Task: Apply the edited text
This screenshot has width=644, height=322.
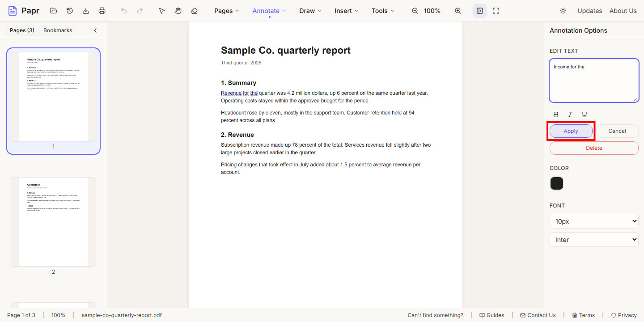Action: click(571, 131)
